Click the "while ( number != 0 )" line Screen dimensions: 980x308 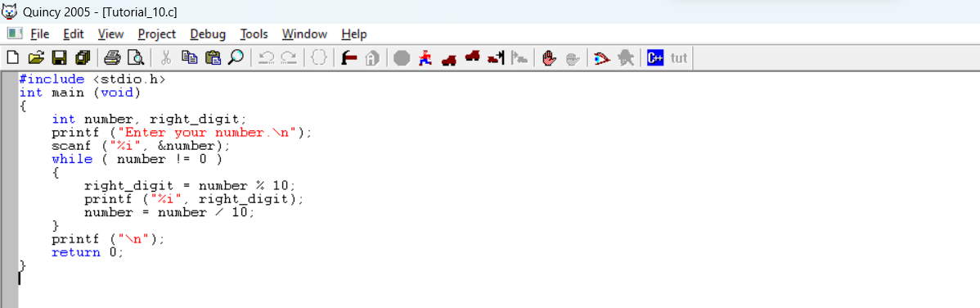[137, 159]
